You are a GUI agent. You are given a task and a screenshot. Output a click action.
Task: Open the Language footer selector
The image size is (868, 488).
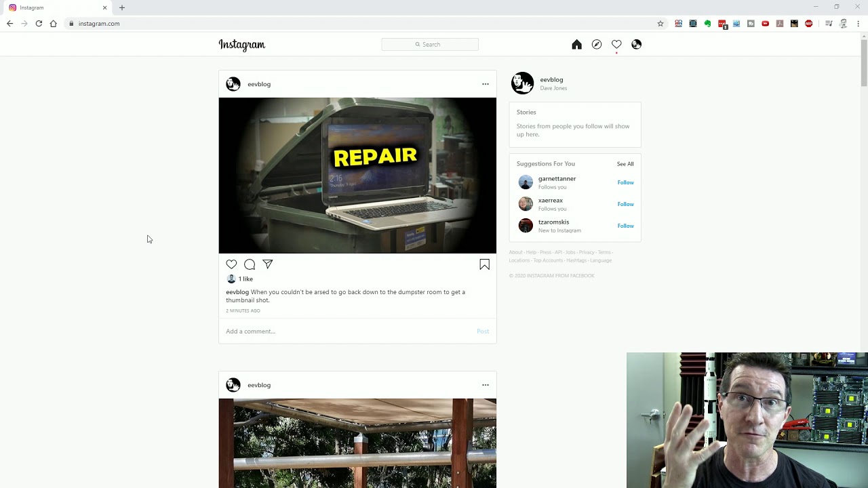601,260
